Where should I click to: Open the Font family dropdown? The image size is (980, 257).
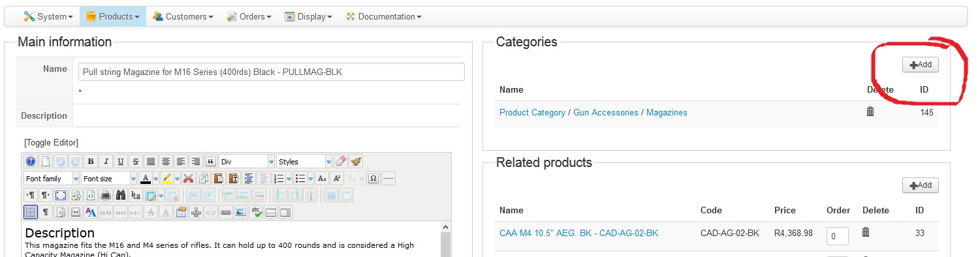click(52, 178)
